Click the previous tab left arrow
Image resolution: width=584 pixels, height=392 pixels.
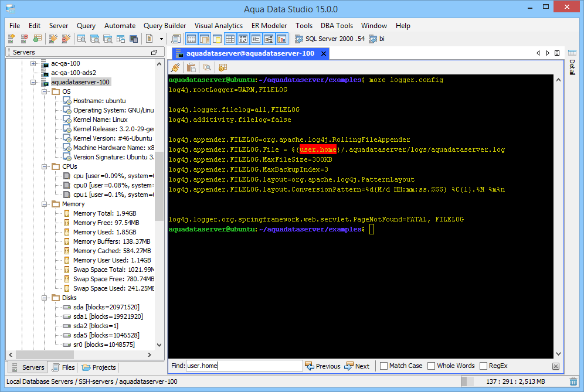pyautogui.click(x=538, y=53)
